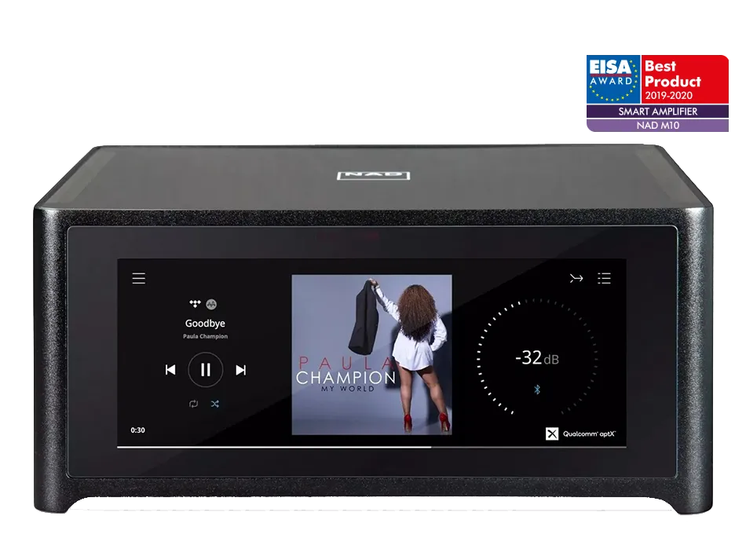Select the Tidal streaming service icon

[195, 303]
